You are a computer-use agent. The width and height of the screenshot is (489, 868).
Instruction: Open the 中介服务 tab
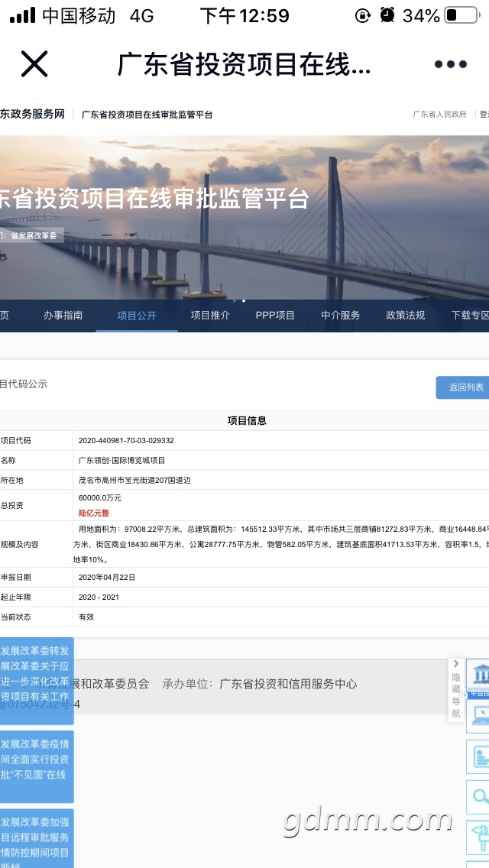pyautogui.click(x=341, y=316)
